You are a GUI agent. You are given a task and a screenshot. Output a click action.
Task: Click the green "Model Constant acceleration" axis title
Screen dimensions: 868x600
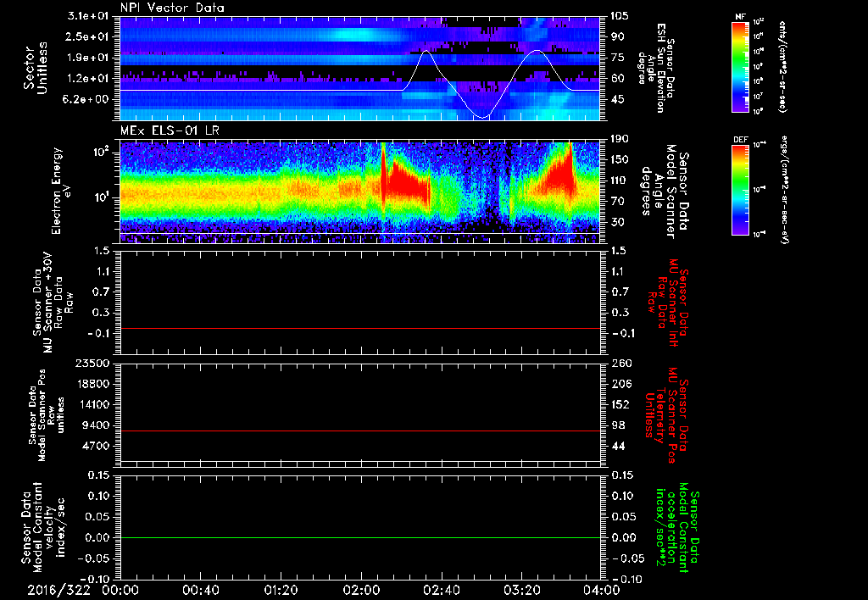pos(677,527)
